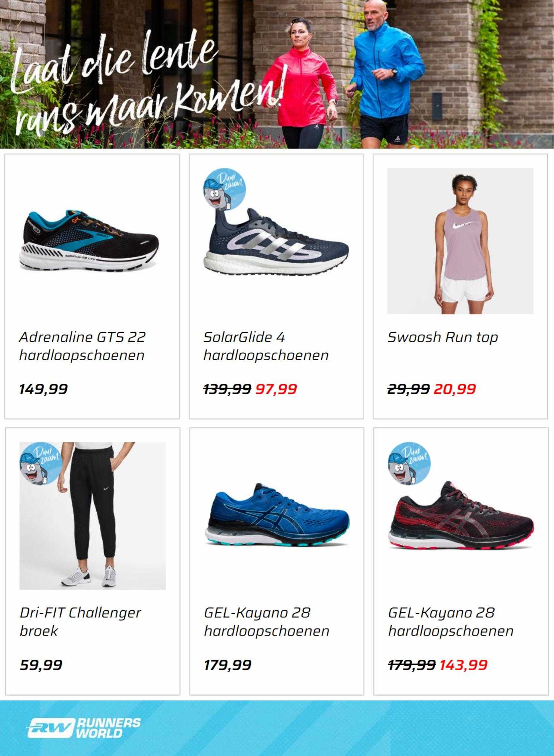Open the Dri-FIT Challenger broek photo

pyautogui.click(x=93, y=515)
